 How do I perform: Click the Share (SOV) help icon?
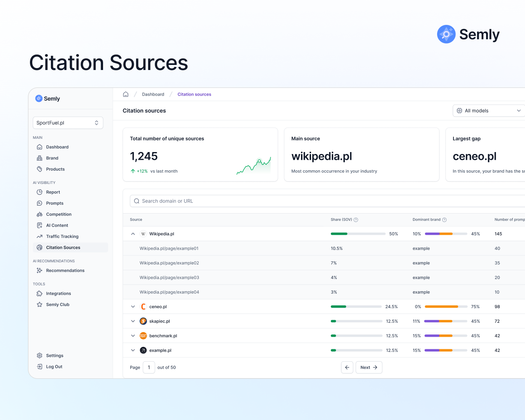[x=356, y=220]
